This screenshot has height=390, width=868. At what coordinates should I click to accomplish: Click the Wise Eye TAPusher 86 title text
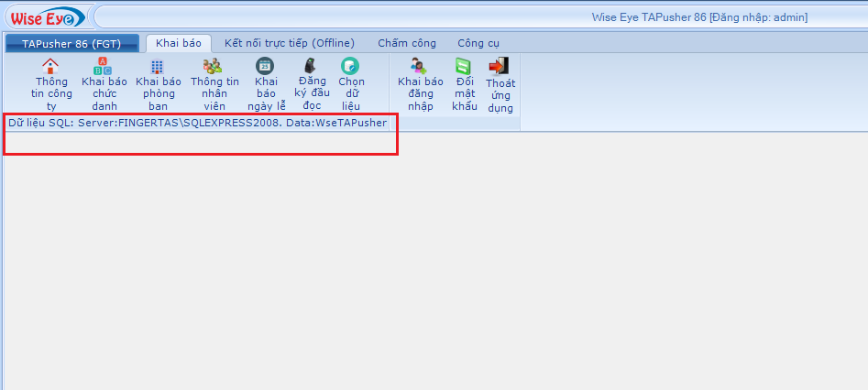[700, 17]
